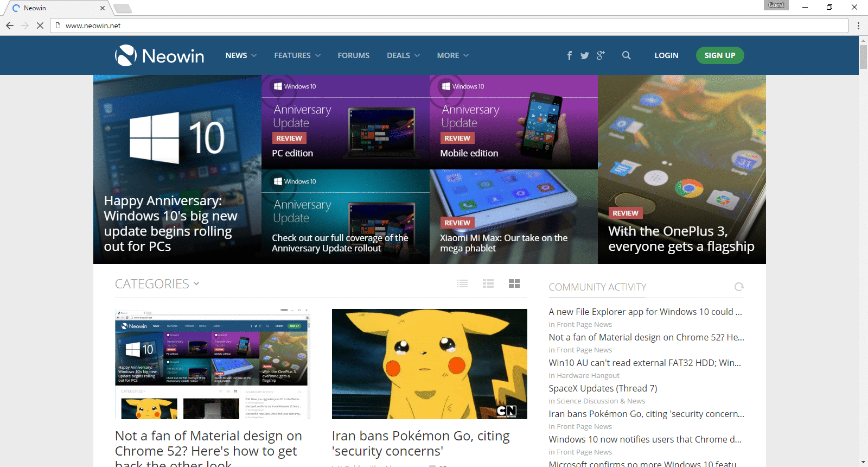Switch to detailed list view icon
This screenshot has height=467, width=868.
tap(488, 283)
